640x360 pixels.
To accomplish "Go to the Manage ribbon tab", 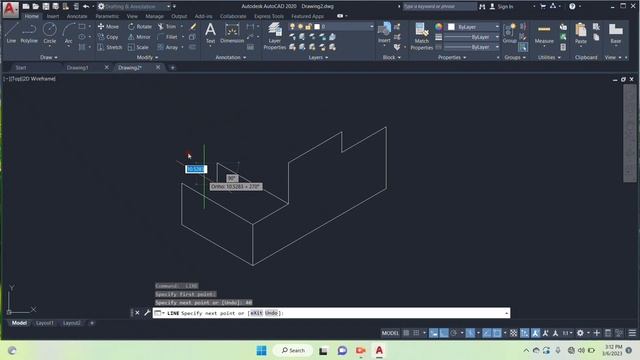I will tap(154, 16).
